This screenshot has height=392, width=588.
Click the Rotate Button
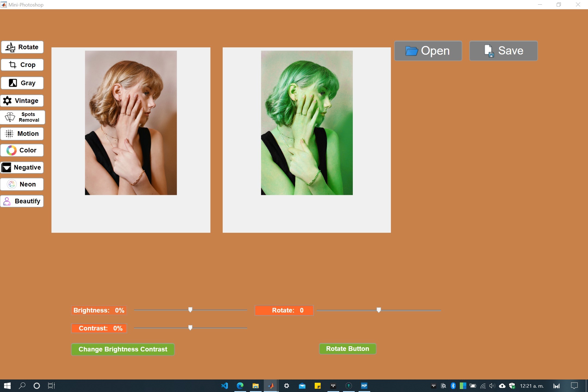[348, 349]
